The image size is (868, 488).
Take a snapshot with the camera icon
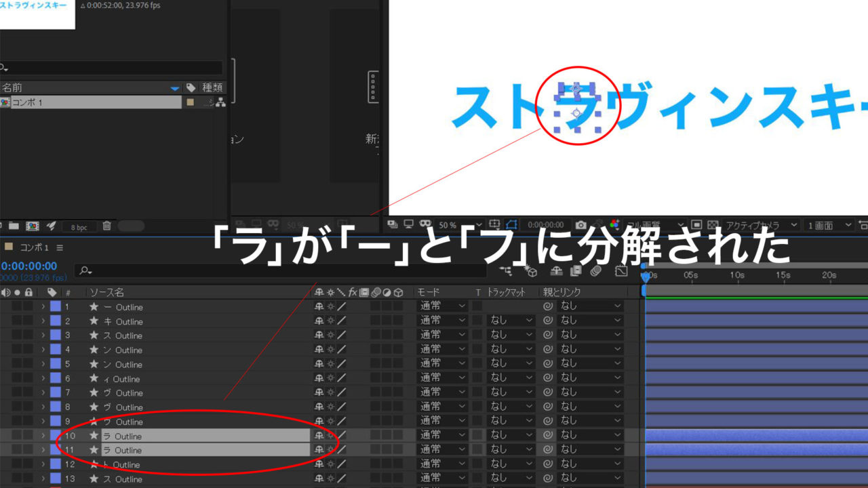pos(581,224)
